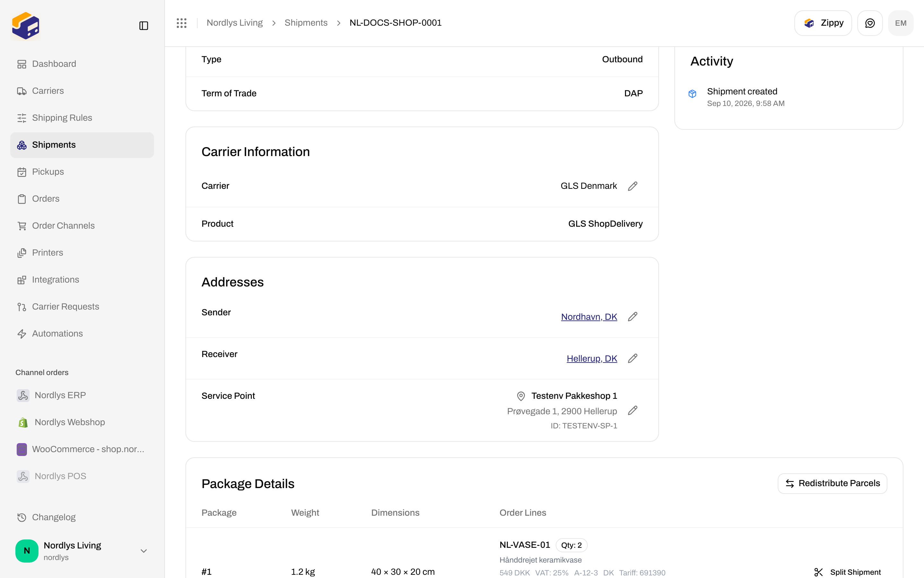Viewport: 924px width, 578px height.
Task: Click the WooCommerce channel icon
Action: pyautogui.click(x=22, y=449)
